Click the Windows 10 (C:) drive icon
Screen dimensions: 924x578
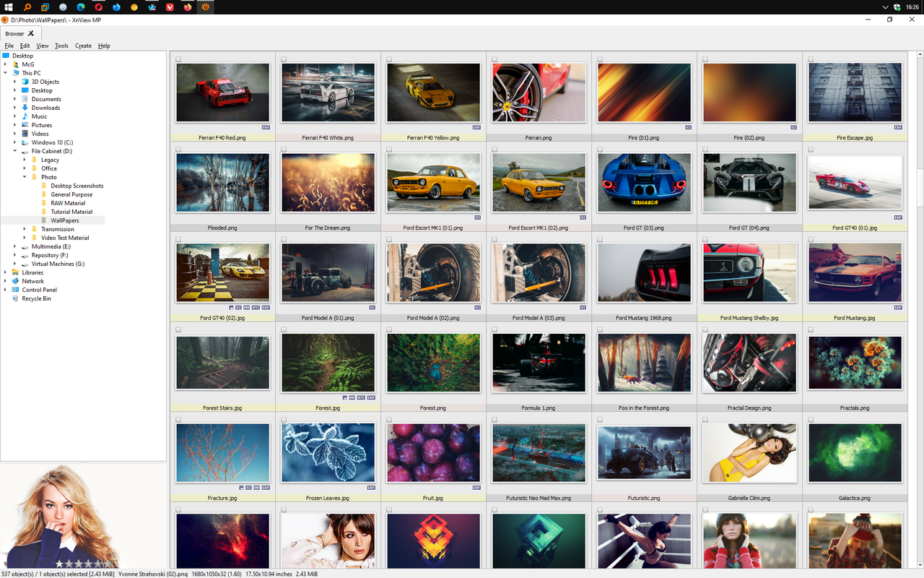(25, 142)
